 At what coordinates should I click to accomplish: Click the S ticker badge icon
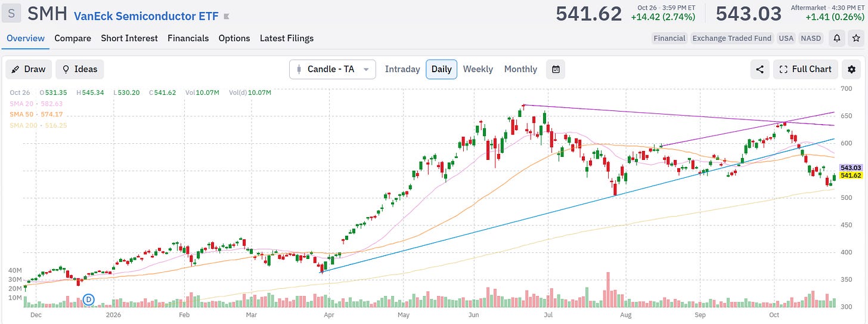[x=11, y=13]
